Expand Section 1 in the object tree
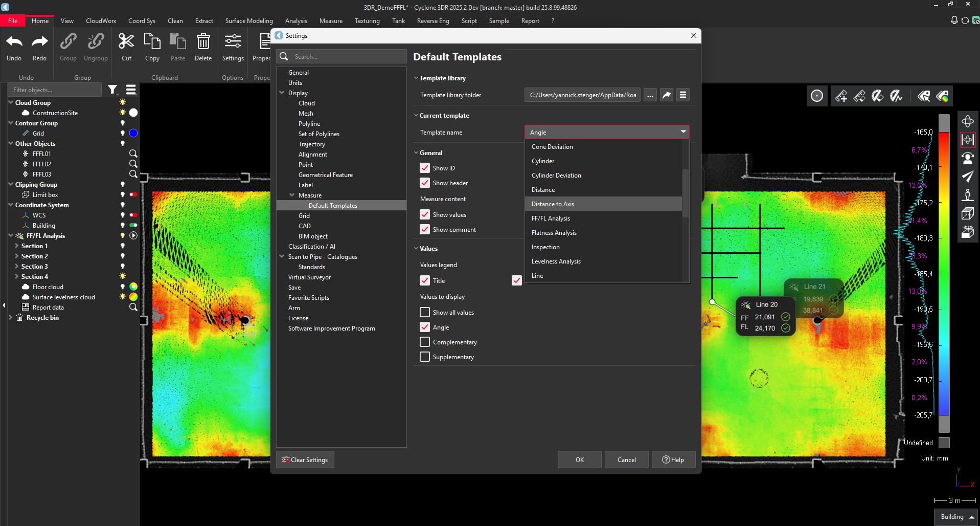The height and width of the screenshot is (526, 980). coord(16,246)
